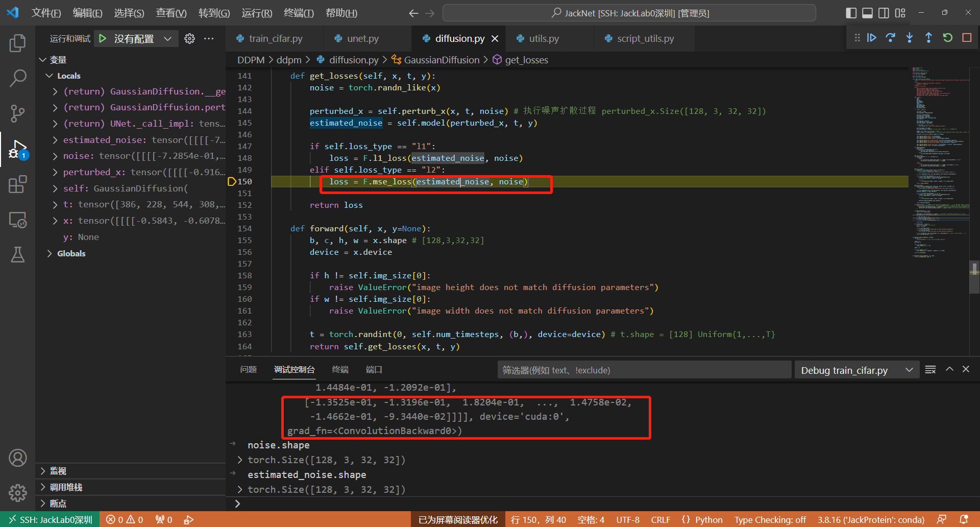This screenshot has width=980, height=527.
Task: Open the 运行(R) menu
Action: click(257, 13)
